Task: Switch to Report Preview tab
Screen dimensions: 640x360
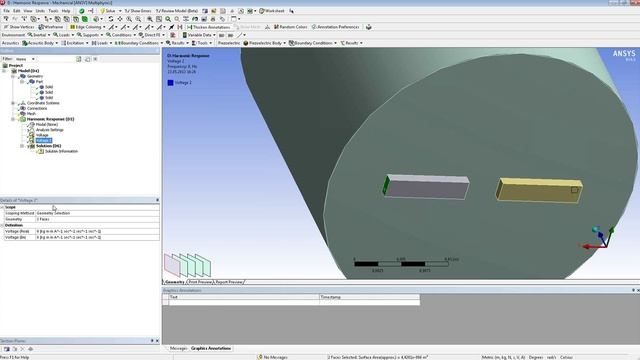Action: [x=229, y=282]
